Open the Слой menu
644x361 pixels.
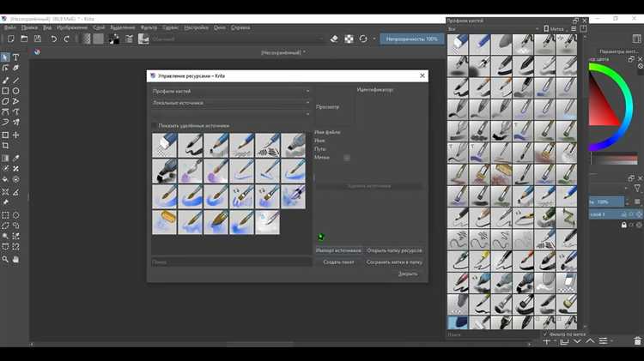click(99, 27)
